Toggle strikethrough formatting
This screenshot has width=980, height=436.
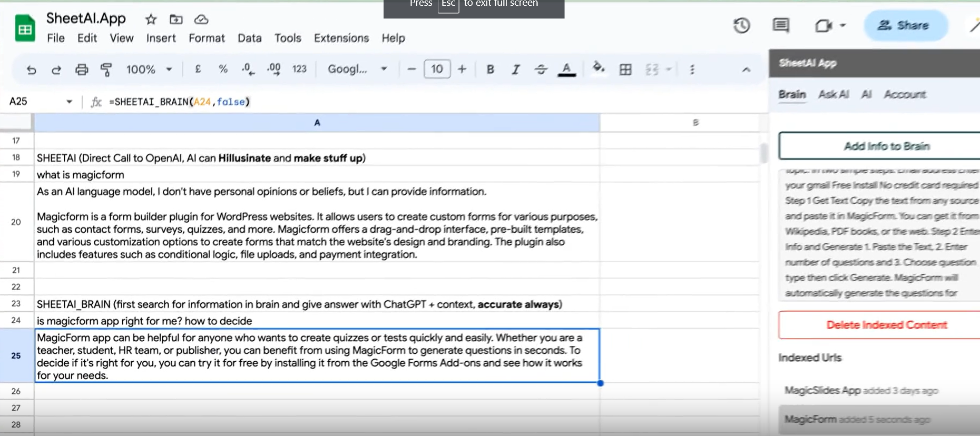point(541,69)
